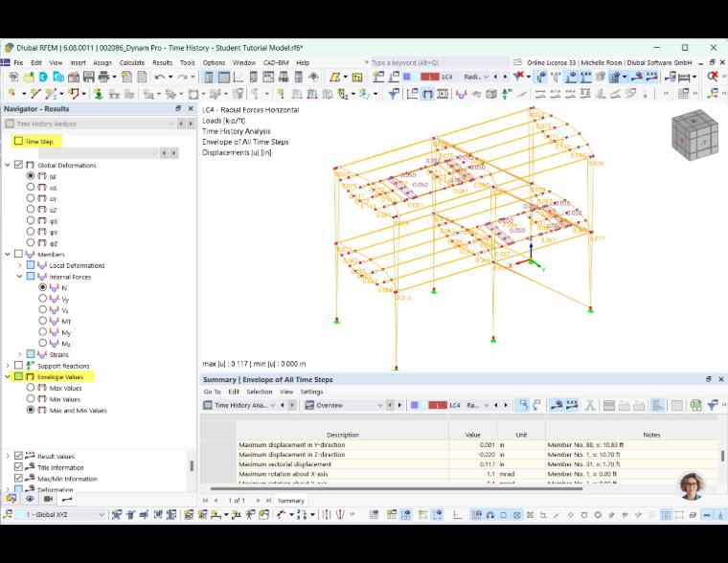
Task: Click the next load case arrow in top toolbar
Action: (506, 77)
